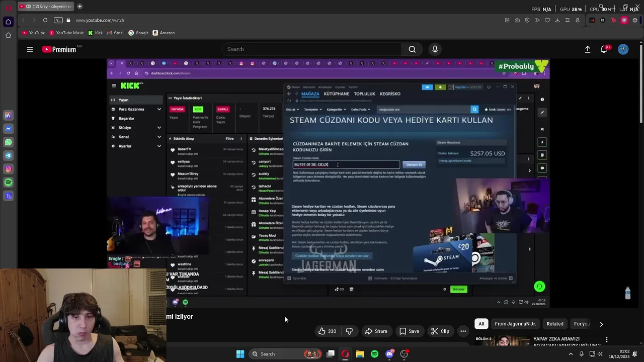644x362 pixels.
Task: Open the YouTube account avatar menu
Action: click(x=623, y=49)
